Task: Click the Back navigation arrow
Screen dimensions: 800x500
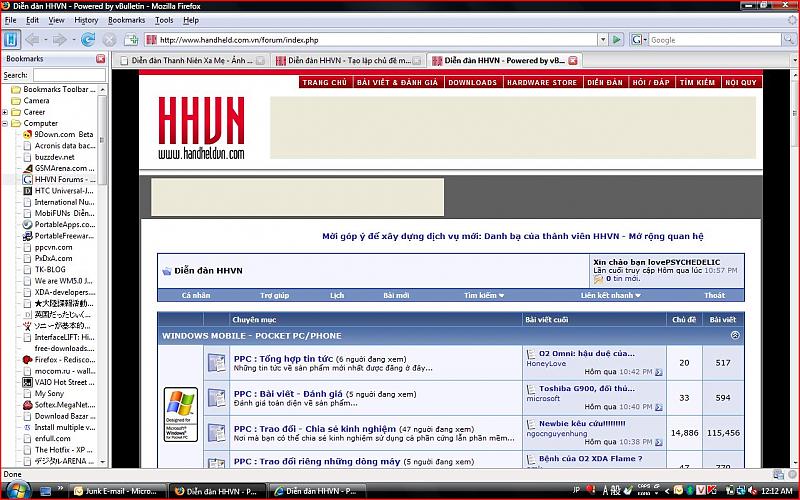Action: tap(32, 40)
